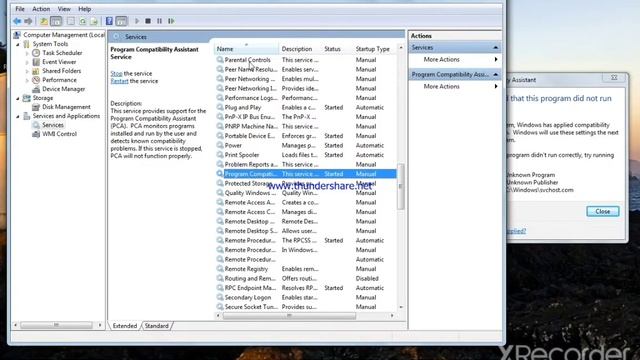Collapse the Storage tree node
The image size is (640, 360).
tap(18, 98)
